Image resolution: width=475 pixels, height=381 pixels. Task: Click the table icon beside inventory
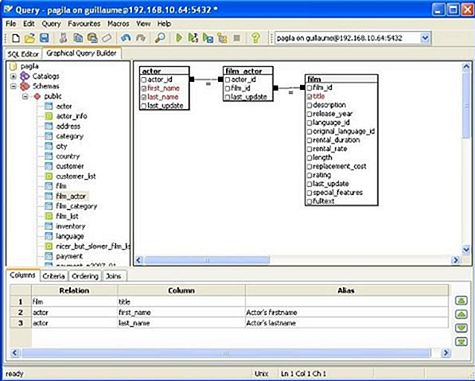pos(49,226)
